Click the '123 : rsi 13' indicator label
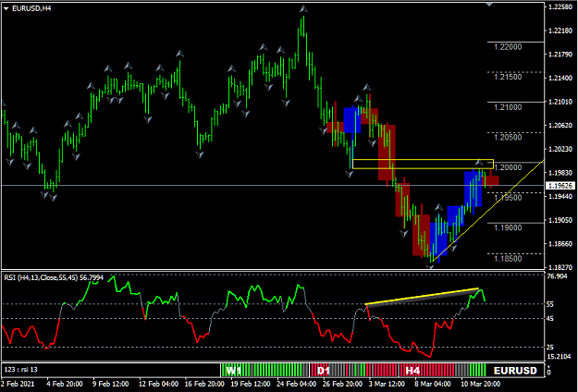Image resolution: width=578 pixels, height=392 pixels. click(x=20, y=370)
